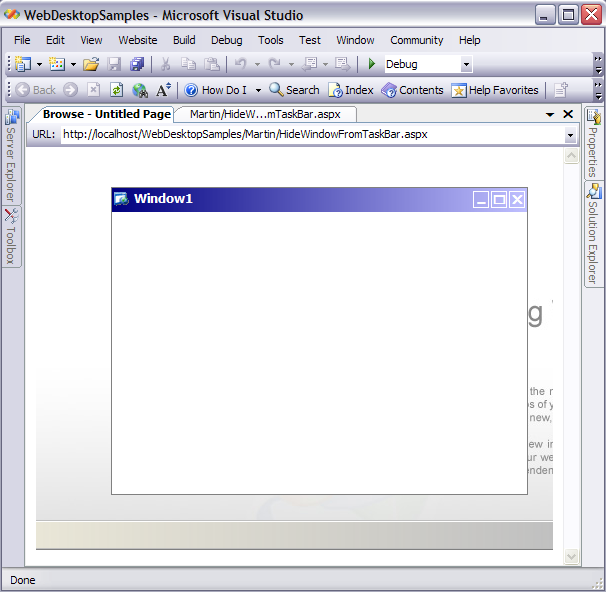Viewport: 606px width, 592px height.
Task: Expand the URL address dropdown
Action: click(570, 135)
